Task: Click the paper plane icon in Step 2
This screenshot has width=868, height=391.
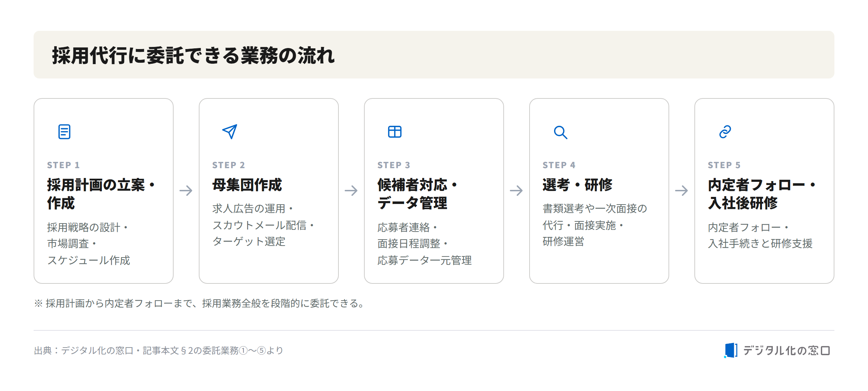Action: click(230, 132)
